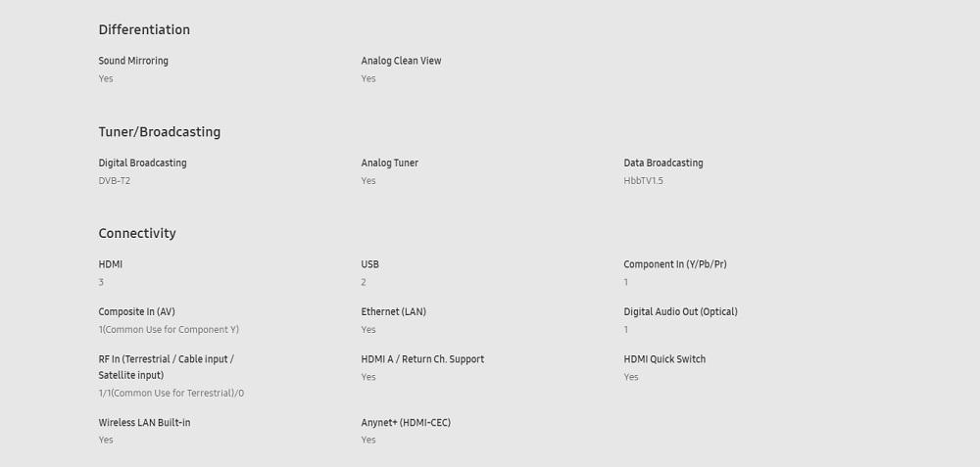Click the Analog Clean View label

(401, 61)
